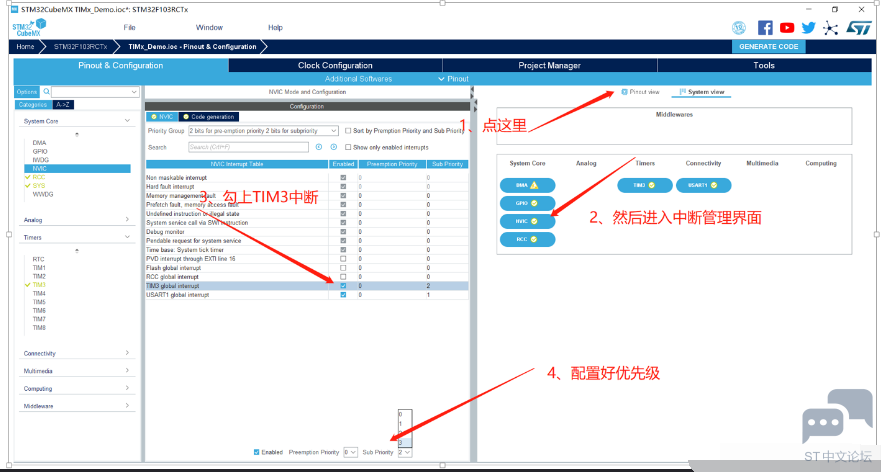Toggle TIM3 global interrupt checkbox
Screen dimensions: 881x472
343,286
